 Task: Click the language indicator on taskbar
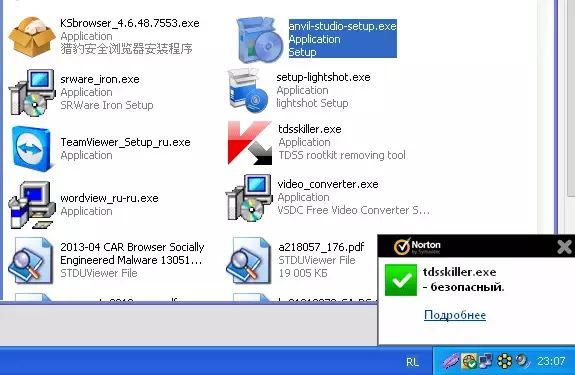tap(412, 362)
